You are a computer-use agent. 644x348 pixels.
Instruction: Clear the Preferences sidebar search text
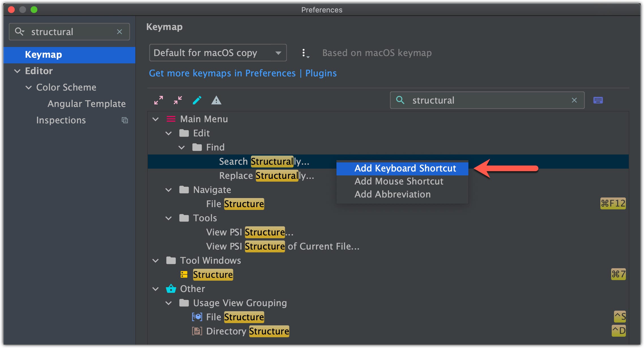(x=120, y=32)
